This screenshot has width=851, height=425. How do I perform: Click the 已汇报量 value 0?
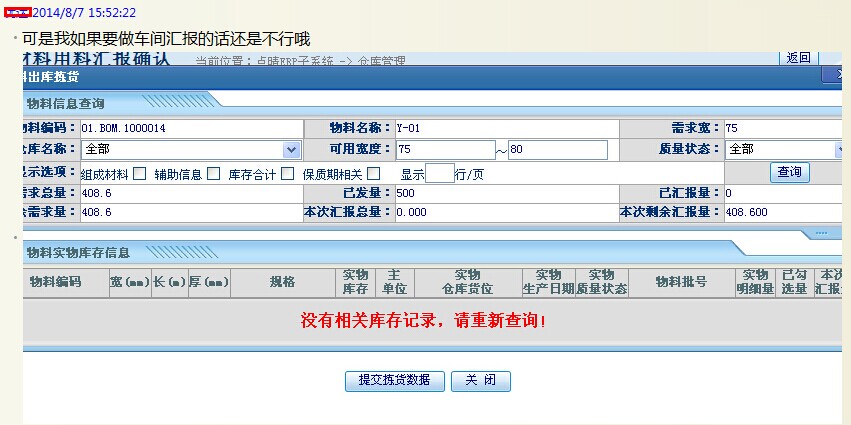click(x=728, y=193)
